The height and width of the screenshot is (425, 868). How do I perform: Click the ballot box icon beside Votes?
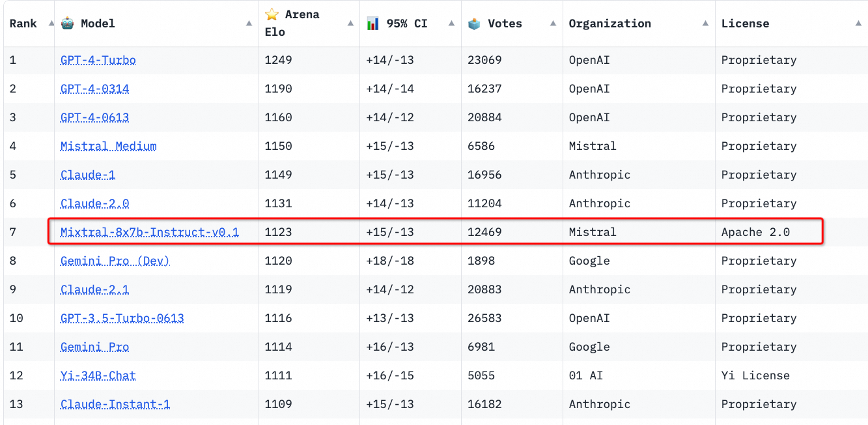coord(474,23)
